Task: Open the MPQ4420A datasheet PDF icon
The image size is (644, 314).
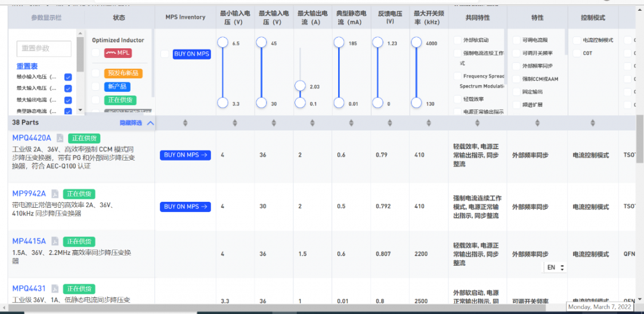Action: 60,138
